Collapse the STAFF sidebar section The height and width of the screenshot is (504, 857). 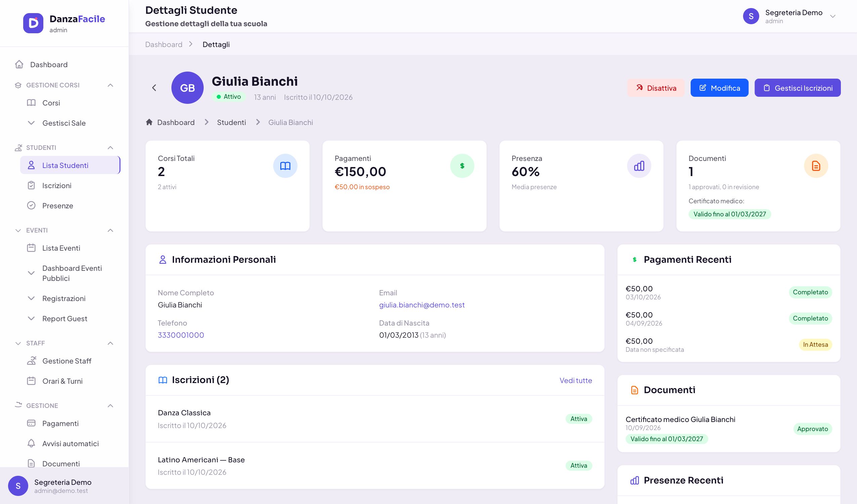110,343
